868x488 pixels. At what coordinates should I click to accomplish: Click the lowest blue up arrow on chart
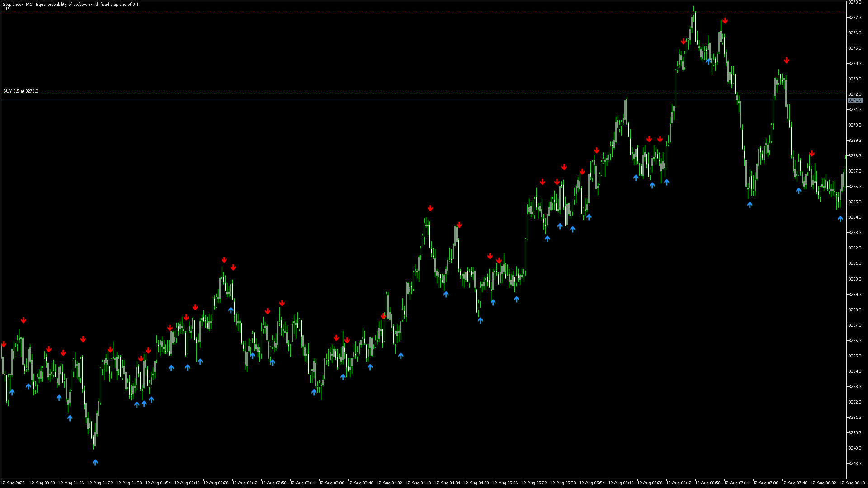95,462
